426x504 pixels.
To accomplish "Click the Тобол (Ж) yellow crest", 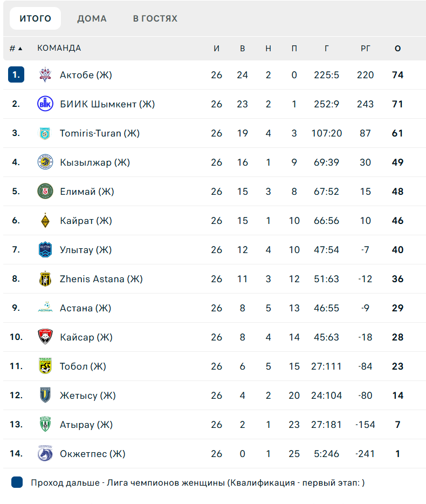I will (x=45, y=366).
